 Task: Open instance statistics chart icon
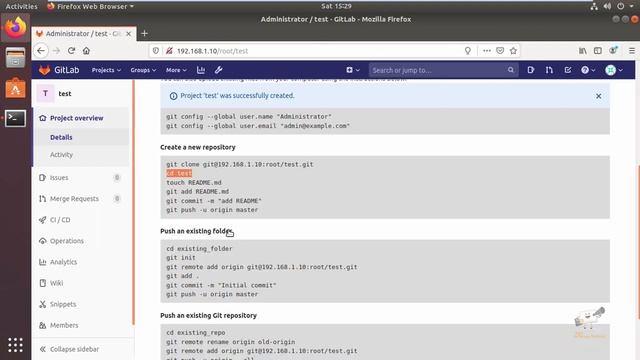click(x=201, y=70)
